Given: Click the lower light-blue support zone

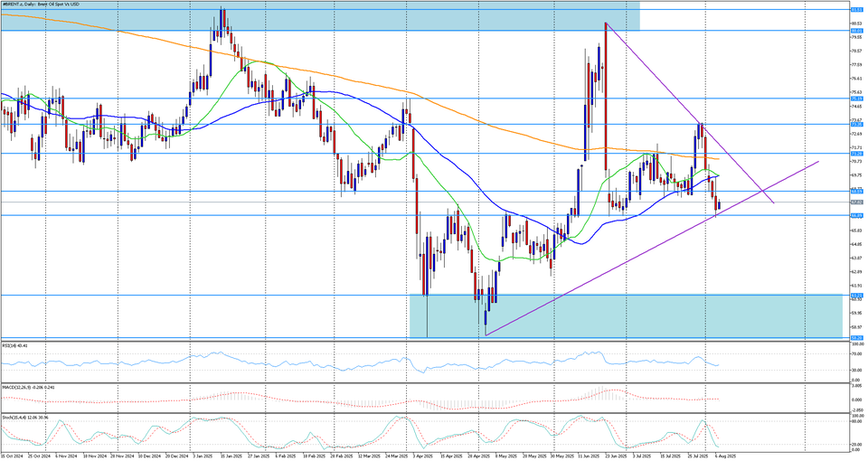Looking at the screenshot, I should (x=633, y=315).
